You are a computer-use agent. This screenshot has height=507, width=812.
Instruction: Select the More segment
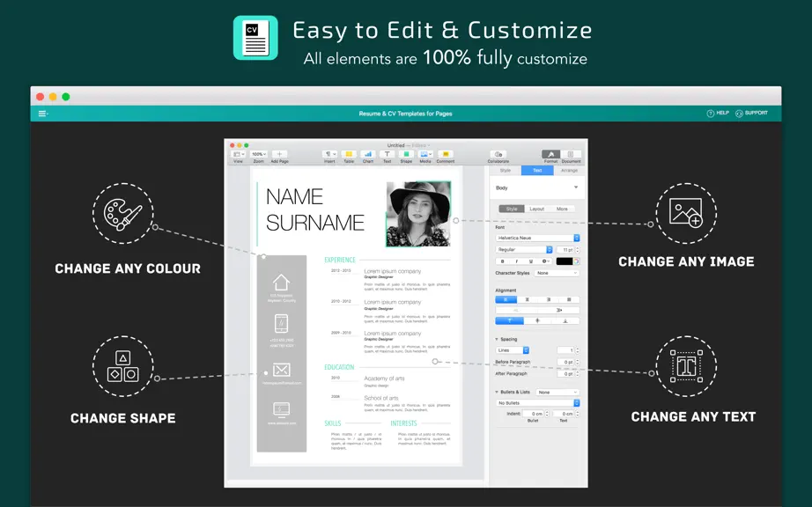[563, 209]
